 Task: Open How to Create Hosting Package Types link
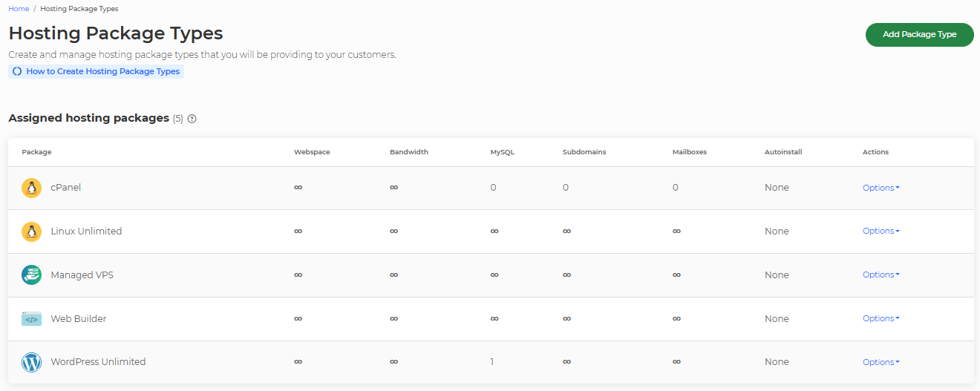tap(96, 72)
